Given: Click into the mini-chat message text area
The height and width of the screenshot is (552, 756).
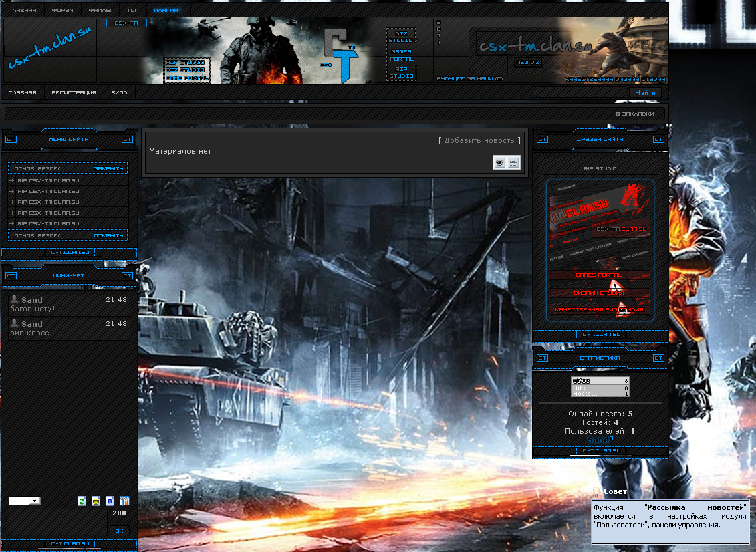Looking at the screenshot, I should point(58,522).
